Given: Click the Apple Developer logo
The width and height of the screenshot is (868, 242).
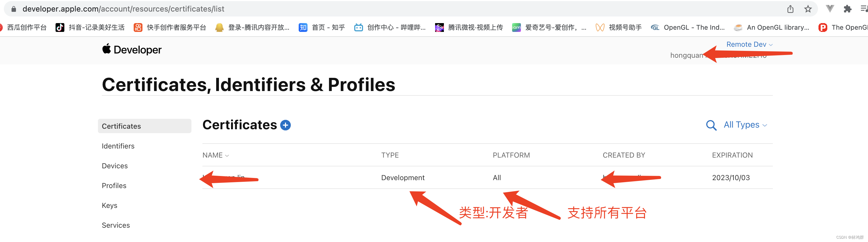Looking at the screenshot, I should coord(132,50).
